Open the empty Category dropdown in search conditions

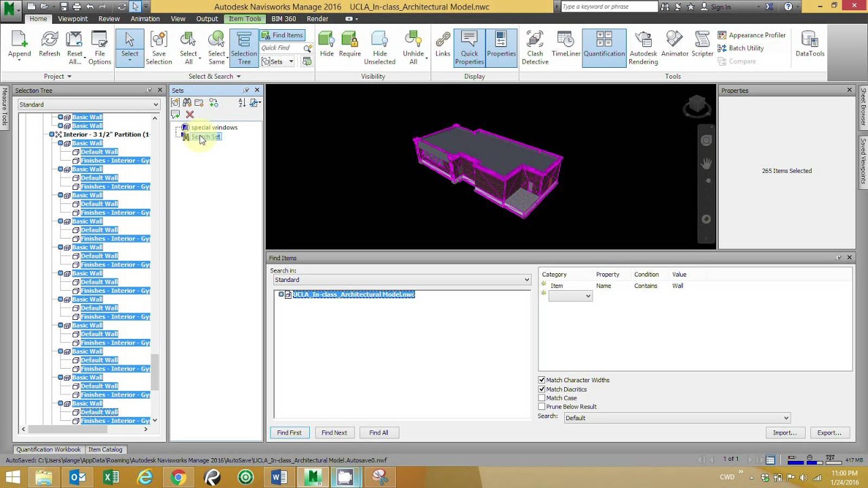click(x=570, y=296)
